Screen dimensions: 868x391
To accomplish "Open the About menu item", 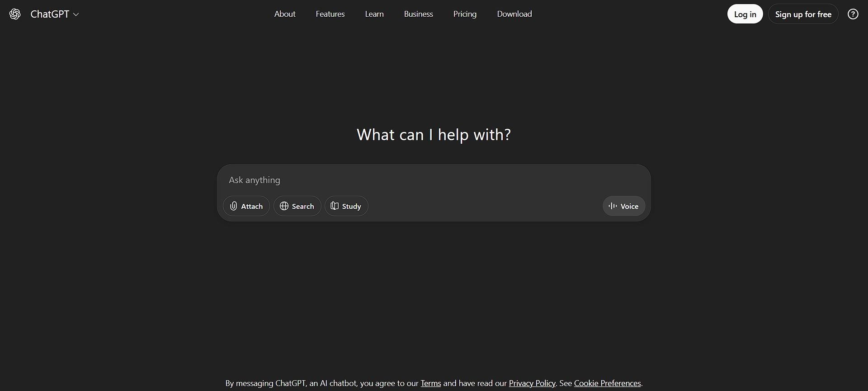I will click(285, 14).
